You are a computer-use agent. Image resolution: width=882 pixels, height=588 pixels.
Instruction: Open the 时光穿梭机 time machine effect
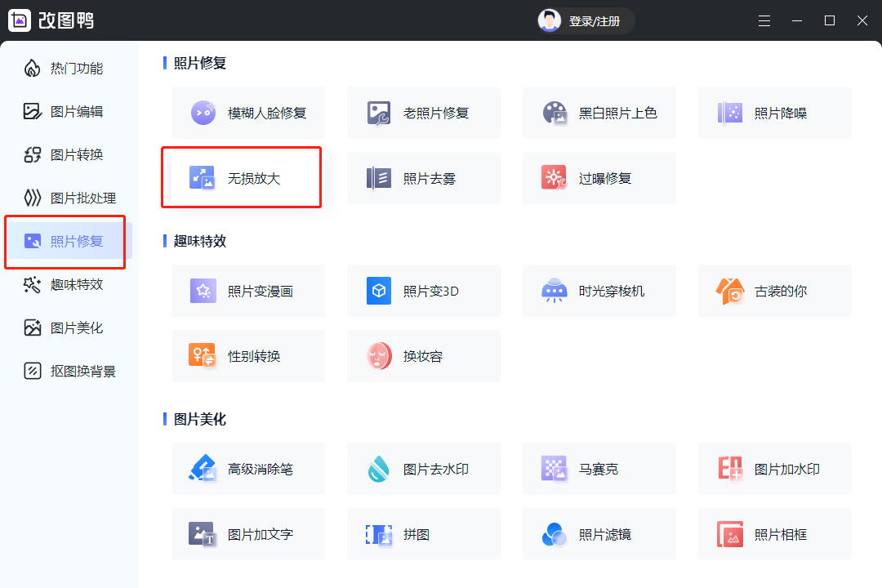599,291
